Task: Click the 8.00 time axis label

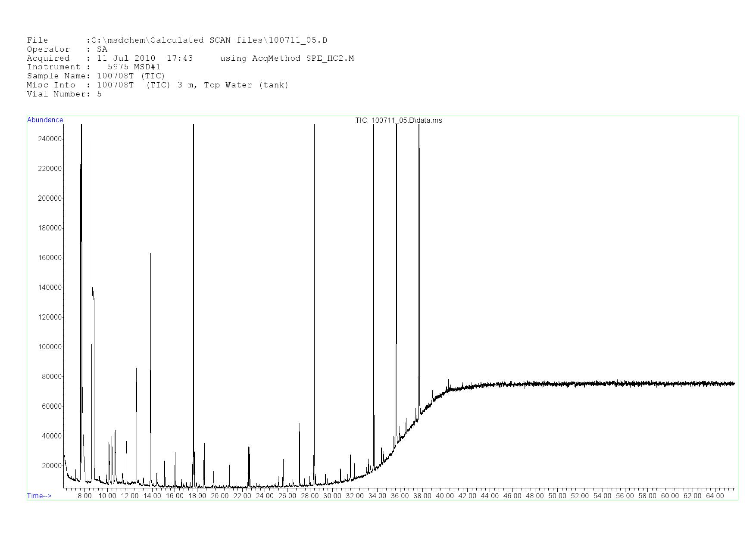Action: tap(84, 496)
